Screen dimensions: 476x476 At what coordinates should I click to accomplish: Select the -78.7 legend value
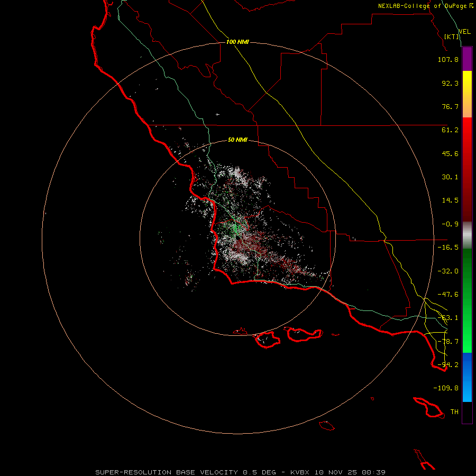pyautogui.click(x=448, y=342)
